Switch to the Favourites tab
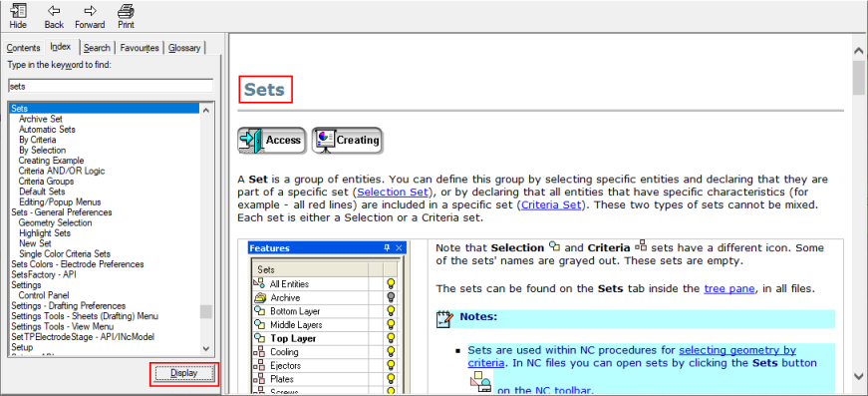 click(140, 48)
